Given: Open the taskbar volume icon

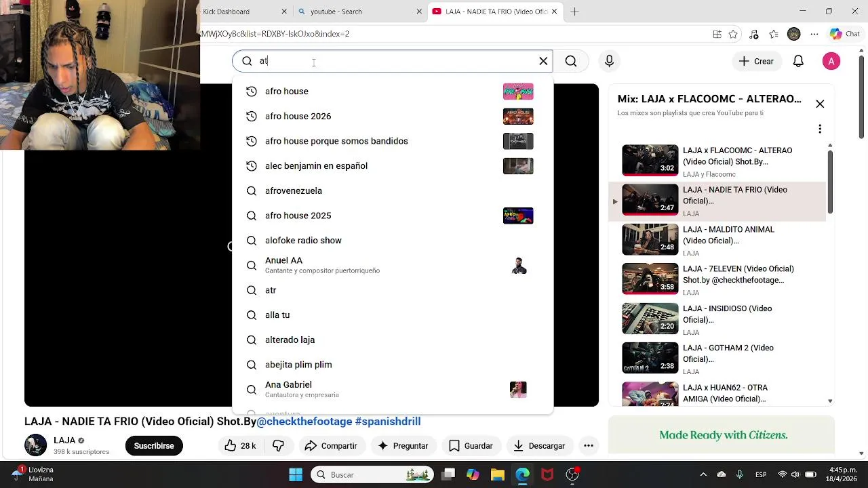Looking at the screenshot, I should click(795, 474).
